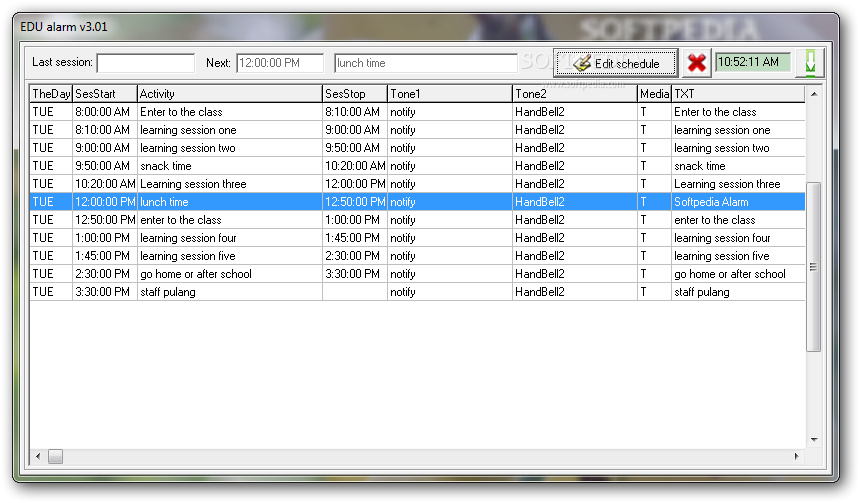The height and width of the screenshot is (503, 860).
Task: Select the 'Enter to the class' activity row
Action: [x=417, y=112]
